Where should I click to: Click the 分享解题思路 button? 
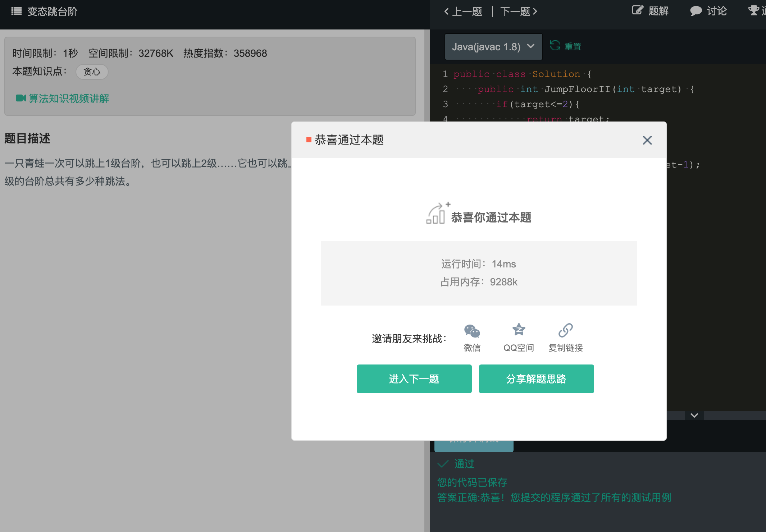(537, 379)
